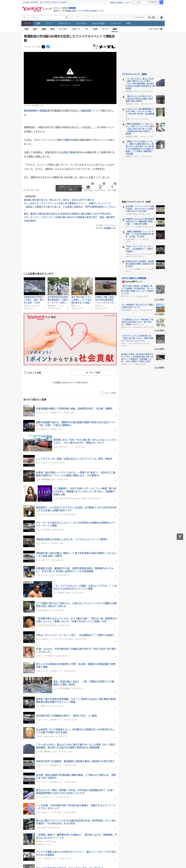This screenshot has height=868, width=186.
Task: Open the みんなの意見 tab
Action: 98,24
